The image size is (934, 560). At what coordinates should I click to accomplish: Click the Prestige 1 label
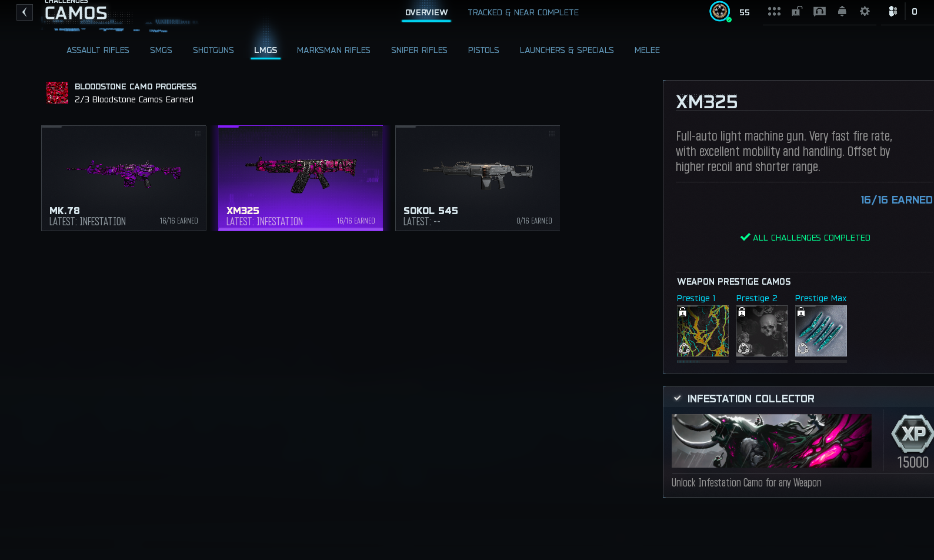pyautogui.click(x=696, y=298)
